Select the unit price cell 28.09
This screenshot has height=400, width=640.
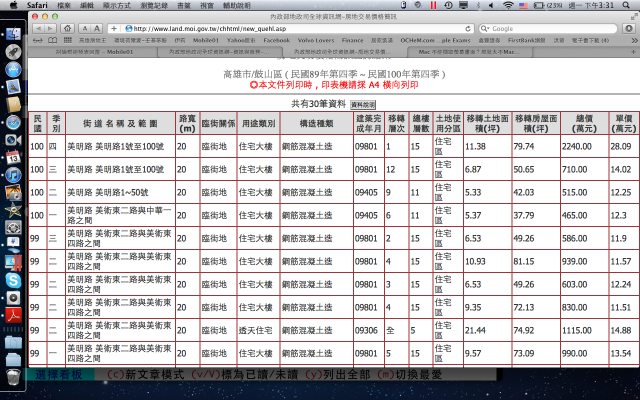tap(624, 147)
